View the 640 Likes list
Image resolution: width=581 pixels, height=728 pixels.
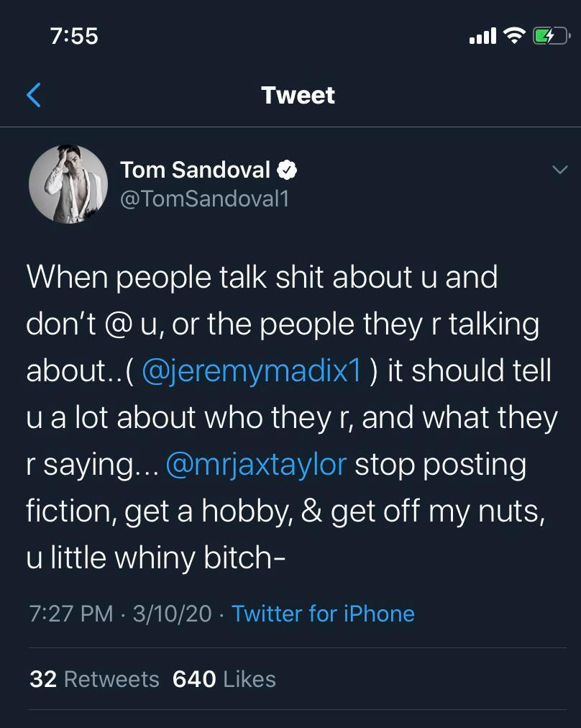click(224, 679)
